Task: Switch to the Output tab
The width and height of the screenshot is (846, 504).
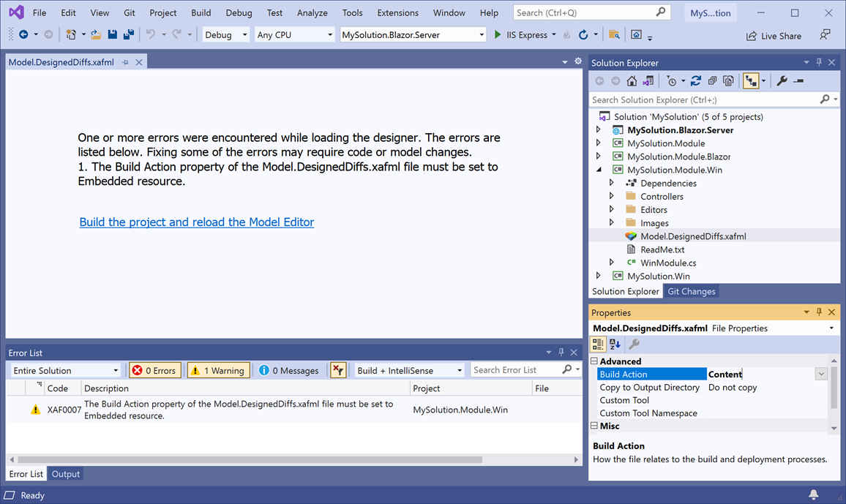Action: 66,474
